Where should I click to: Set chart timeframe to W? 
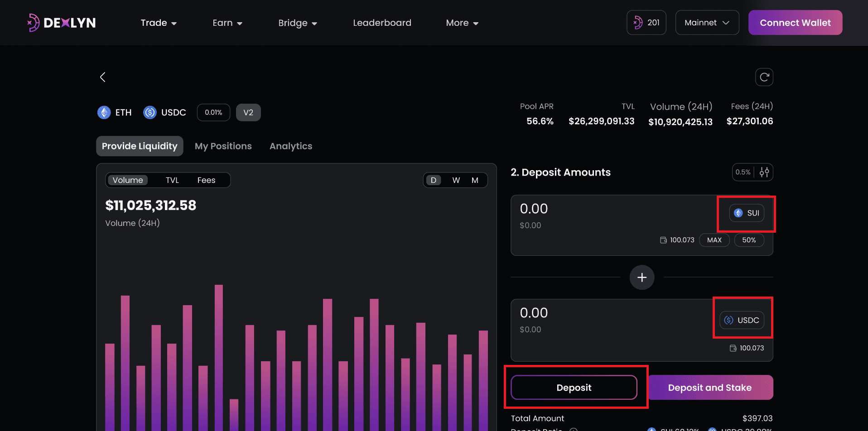tap(456, 180)
